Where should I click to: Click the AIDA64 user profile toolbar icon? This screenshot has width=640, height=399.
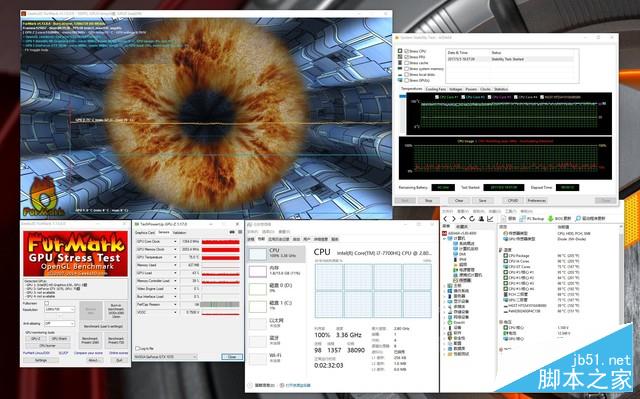(481, 219)
